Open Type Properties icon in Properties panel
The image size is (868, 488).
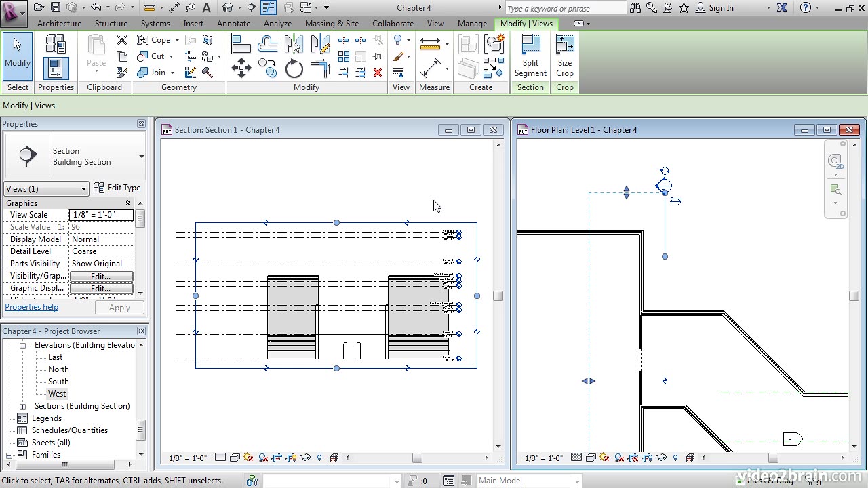coord(56,44)
